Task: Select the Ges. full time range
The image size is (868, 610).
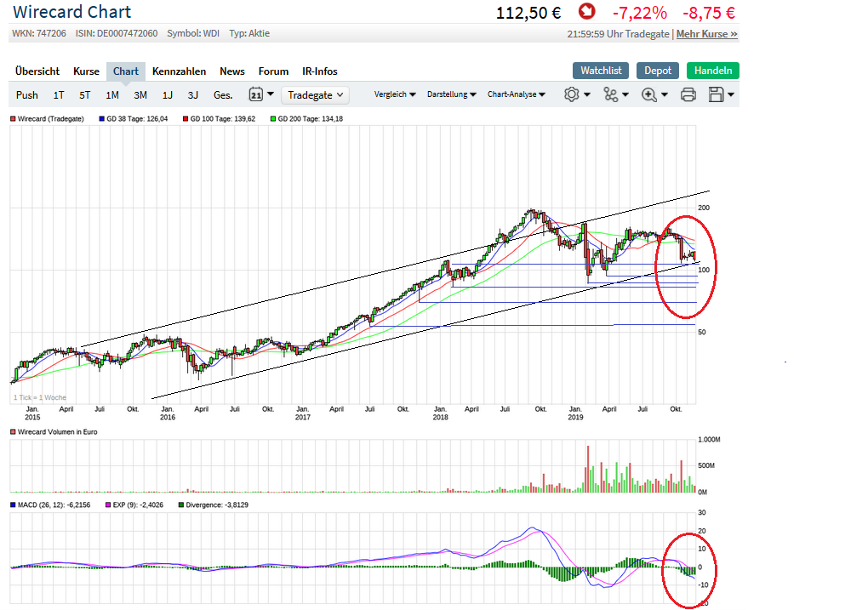Action: (223, 95)
